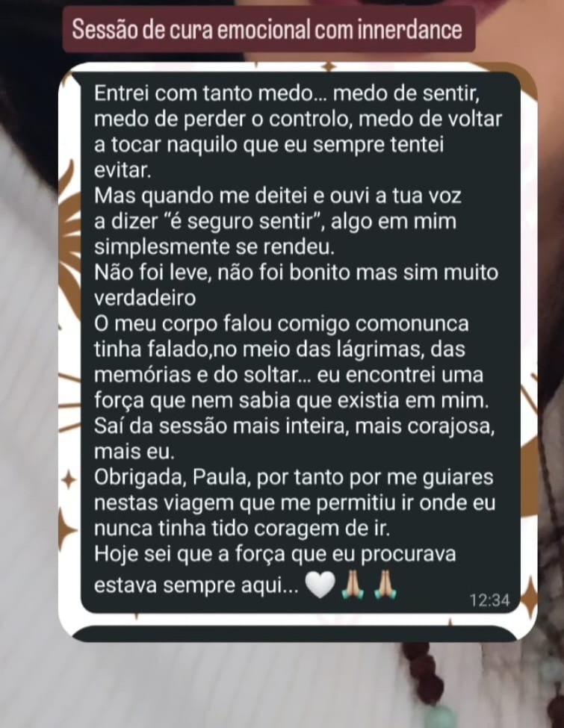This screenshot has height=728, width=564.
Task: Tap the second praying hands emoji
Action: tap(385, 585)
